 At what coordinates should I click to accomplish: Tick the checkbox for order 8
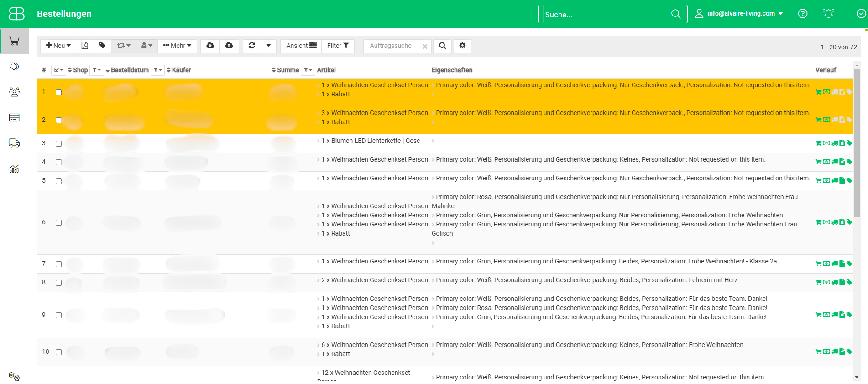point(58,283)
